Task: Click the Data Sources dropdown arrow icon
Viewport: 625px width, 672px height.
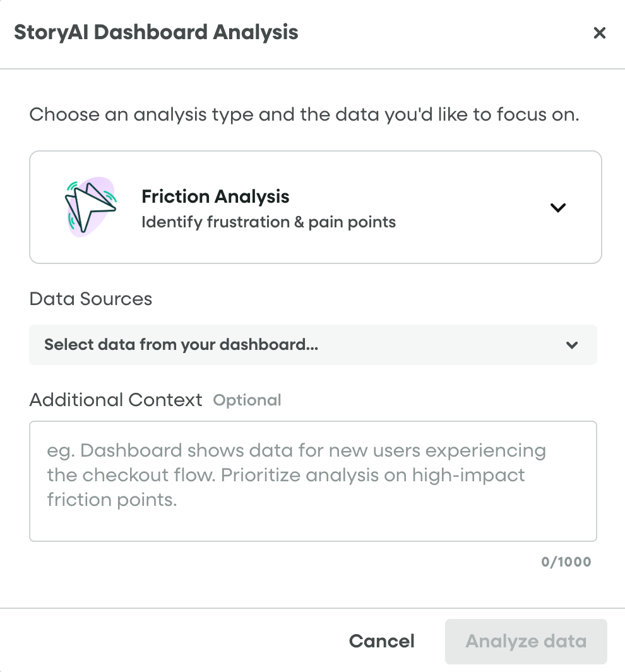Action: click(x=572, y=345)
